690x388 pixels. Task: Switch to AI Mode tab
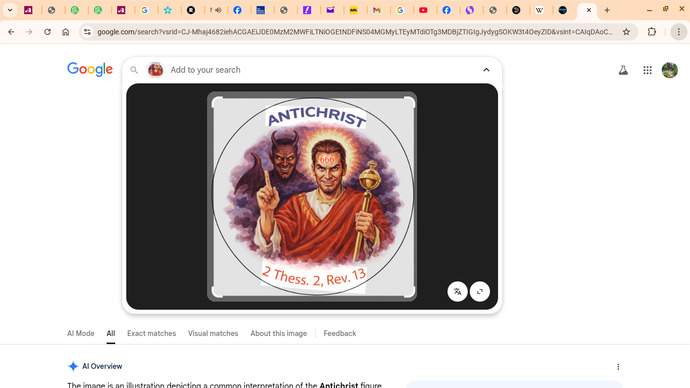pyautogui.click(x=81, y=333)
